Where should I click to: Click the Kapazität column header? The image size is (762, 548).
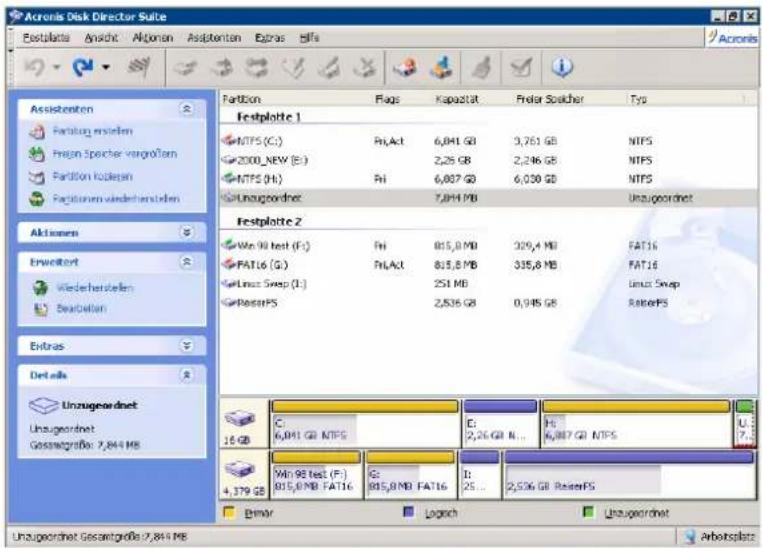click(x=457, y=100)
